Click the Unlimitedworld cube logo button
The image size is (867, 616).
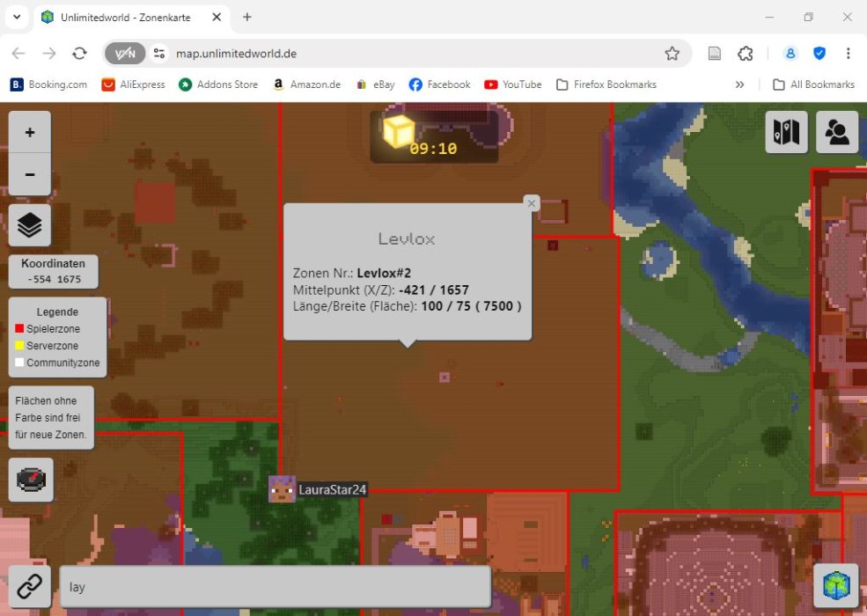point(836,585)
